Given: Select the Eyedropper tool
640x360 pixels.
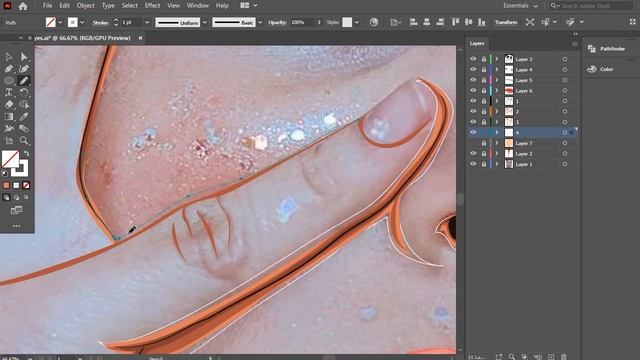Looking at the screenshot, I should click(24, 117).
